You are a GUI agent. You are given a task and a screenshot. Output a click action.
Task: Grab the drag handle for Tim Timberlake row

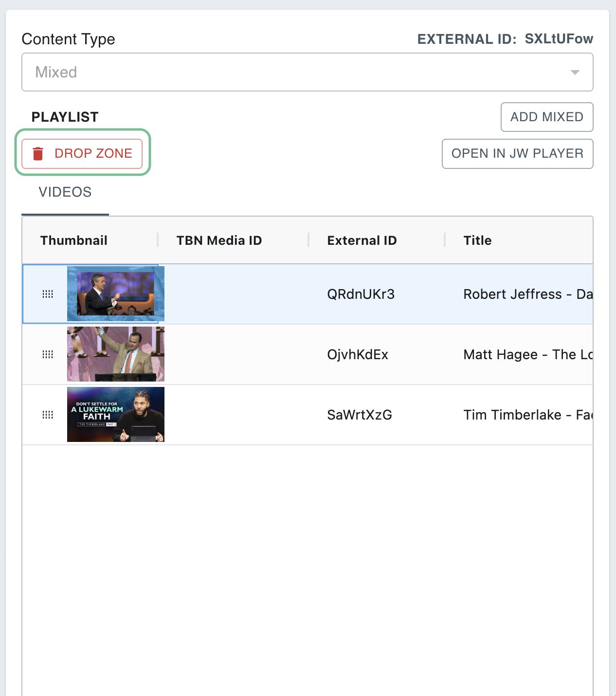(48, 415)
